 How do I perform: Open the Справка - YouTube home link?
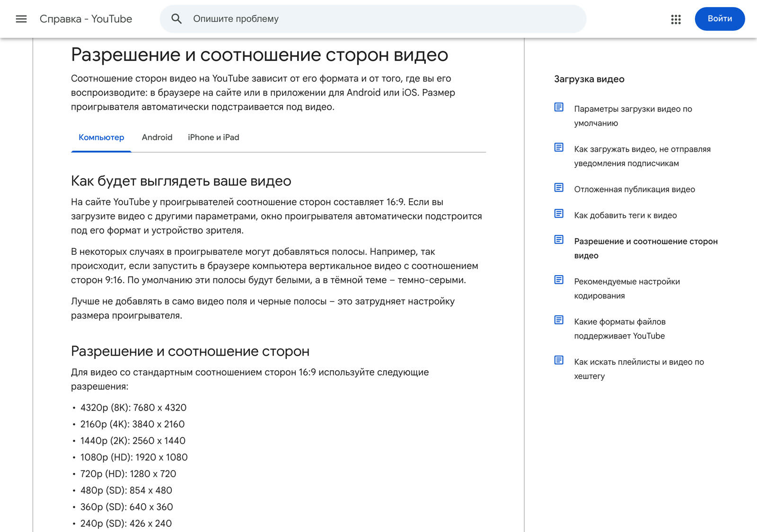86,19
